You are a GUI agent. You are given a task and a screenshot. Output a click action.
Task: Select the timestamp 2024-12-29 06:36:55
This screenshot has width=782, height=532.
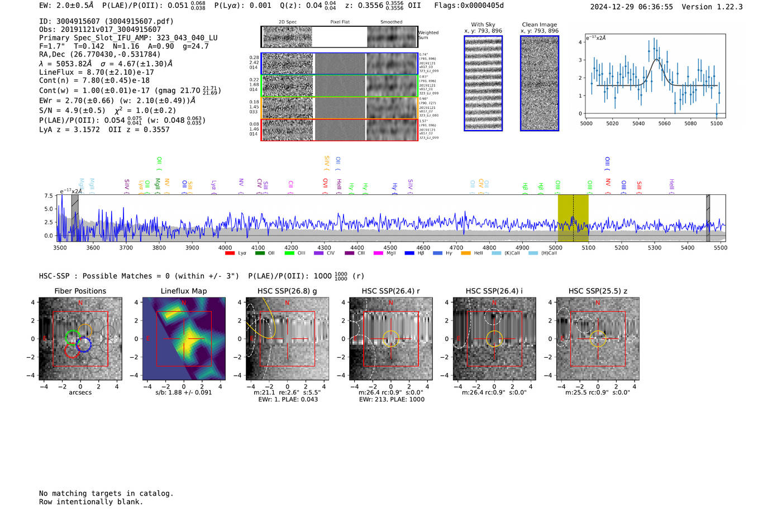(x=631, y=7)
